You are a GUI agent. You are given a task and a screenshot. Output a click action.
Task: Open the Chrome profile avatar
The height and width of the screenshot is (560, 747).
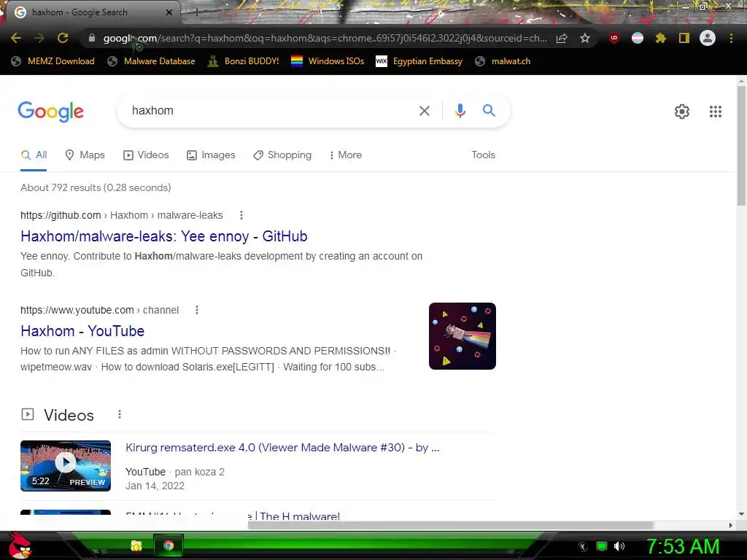[708, 38]
